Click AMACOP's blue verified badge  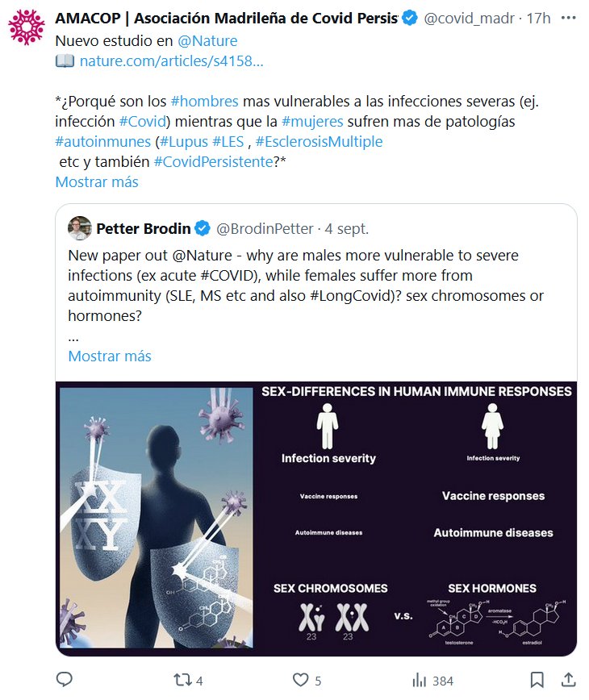(409, 19)
